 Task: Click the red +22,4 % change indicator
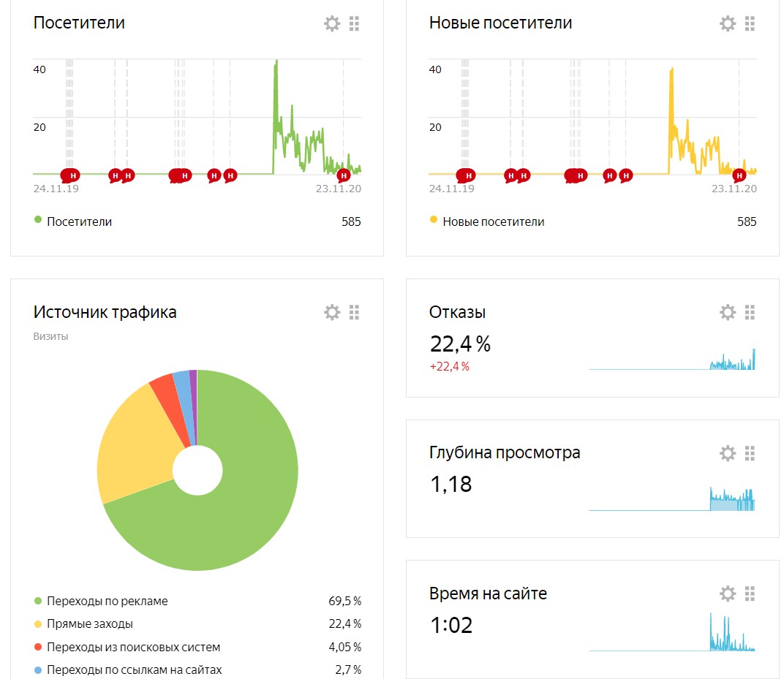450,367
